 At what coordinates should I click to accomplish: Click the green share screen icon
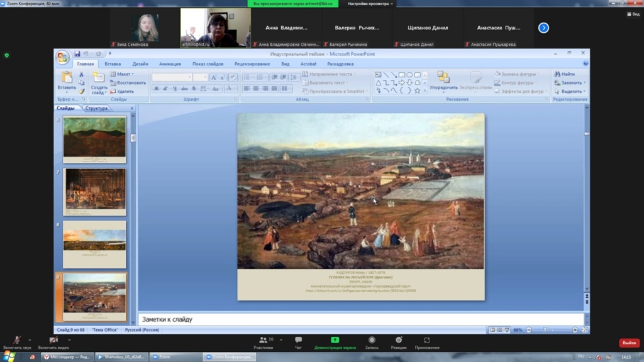coord(335,340)
